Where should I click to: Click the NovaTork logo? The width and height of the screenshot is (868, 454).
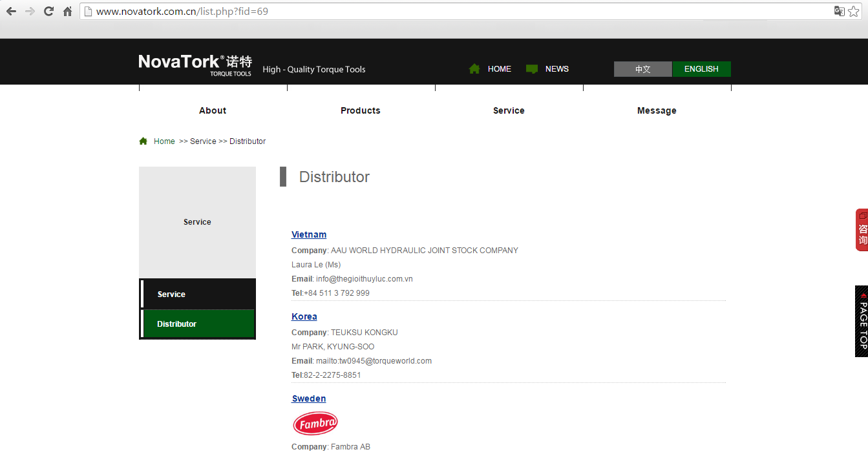195,64
